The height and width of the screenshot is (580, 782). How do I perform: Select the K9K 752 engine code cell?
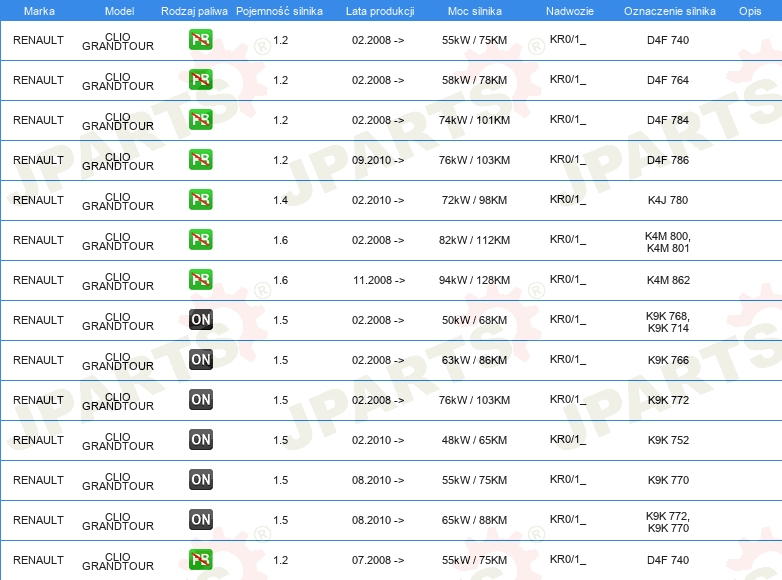coord(668,440)
